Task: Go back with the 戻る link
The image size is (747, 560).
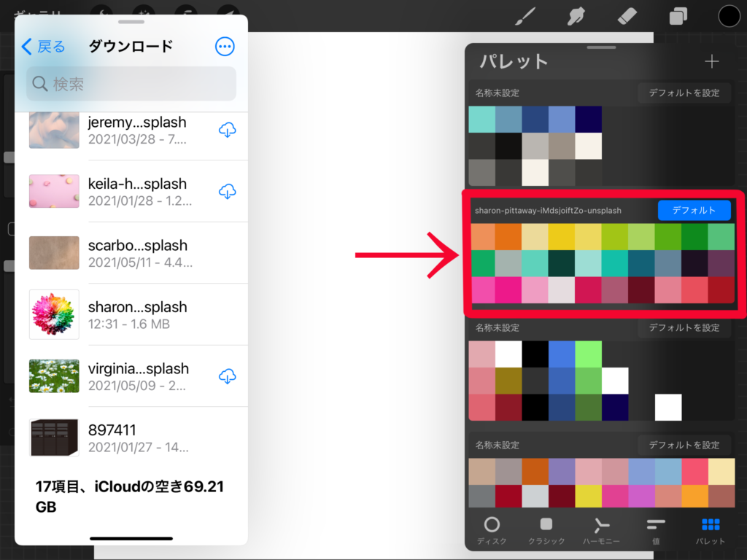Action: tap(44, 46)
